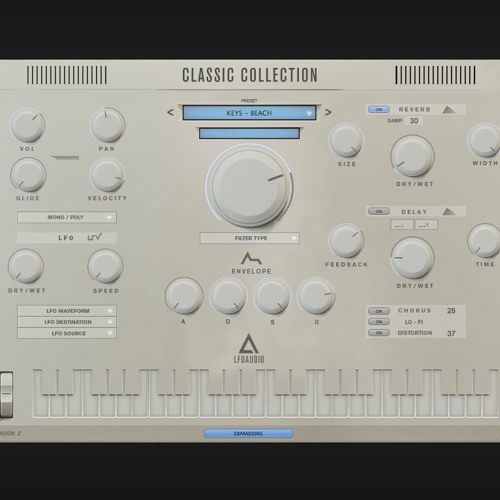Click the LFO Speed knob
500x500 pixels.
pyautogui.click(x=105, y=266)
